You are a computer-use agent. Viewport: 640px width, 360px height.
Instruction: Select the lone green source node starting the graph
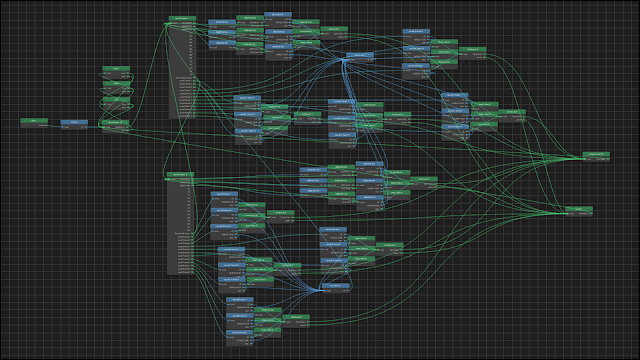[34, 123]
